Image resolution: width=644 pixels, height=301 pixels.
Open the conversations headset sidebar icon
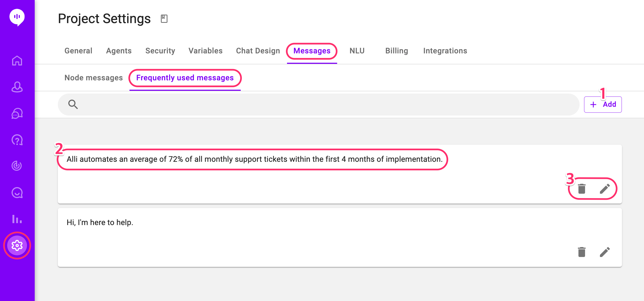(x=17, y=113)
